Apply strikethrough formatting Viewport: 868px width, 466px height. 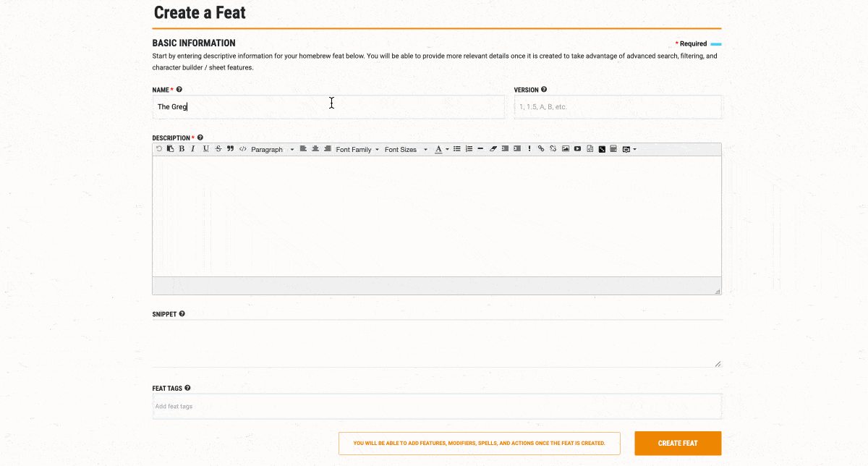click(x=218, y=149)
